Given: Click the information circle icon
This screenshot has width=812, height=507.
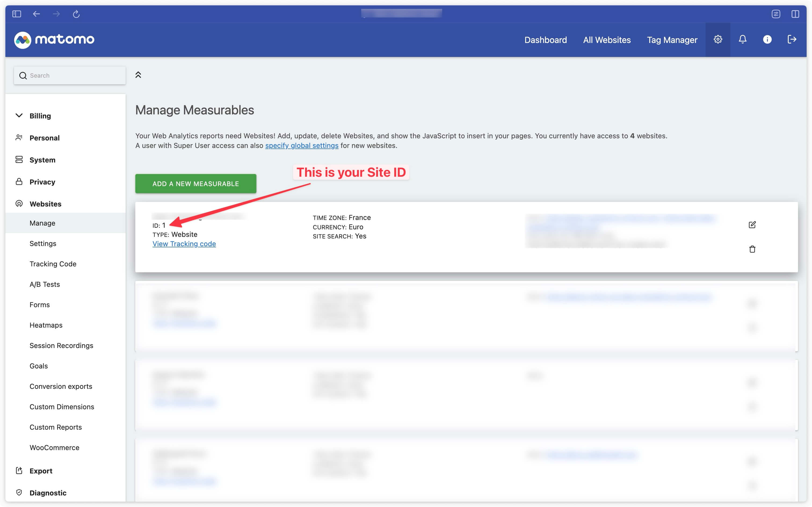Looking at the screenshot, I should (x=767, y=39).
